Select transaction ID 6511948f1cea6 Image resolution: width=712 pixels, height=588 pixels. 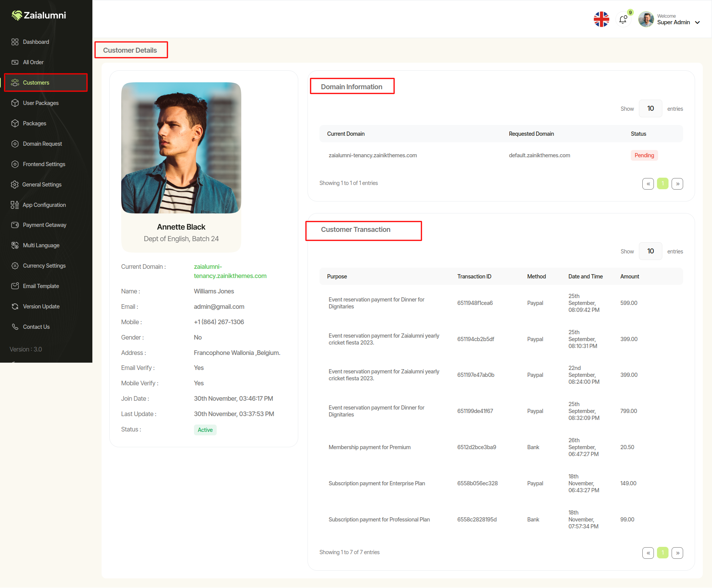point(475,303)
